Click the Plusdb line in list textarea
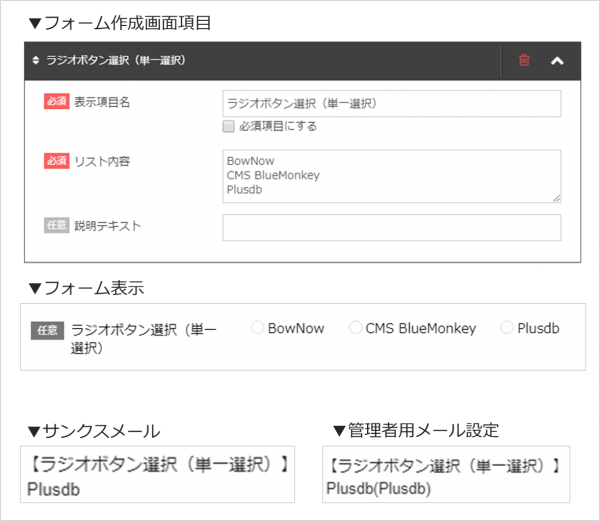The image size is (600, 521). (245, 189)
